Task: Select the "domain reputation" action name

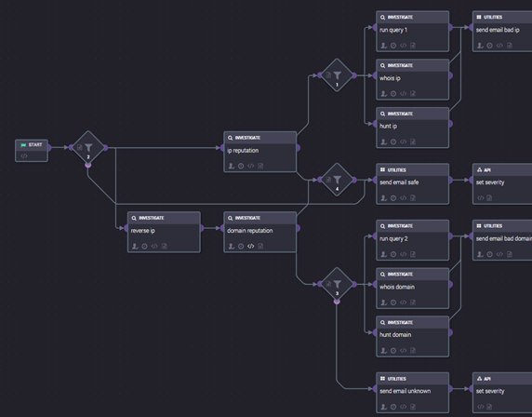Action: point(249,231)
